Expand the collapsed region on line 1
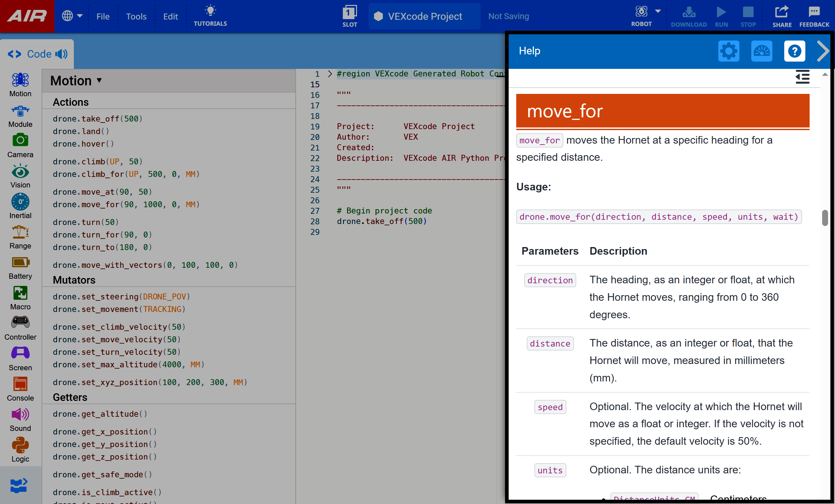Image resolution: width=835 pixels, height=504 pixels. click(330, 74)
